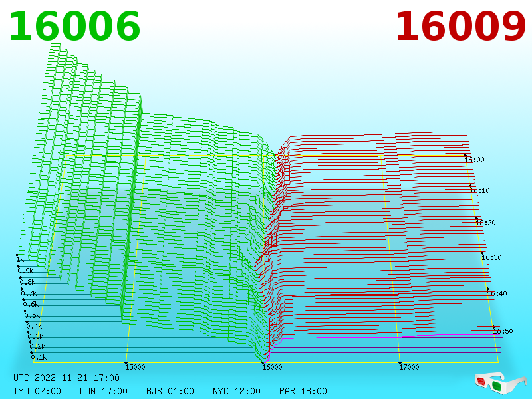This screenshot has width=532, height=399.
Task: Click the 0.7k volume axis label
Action: (x=29, y=293)
